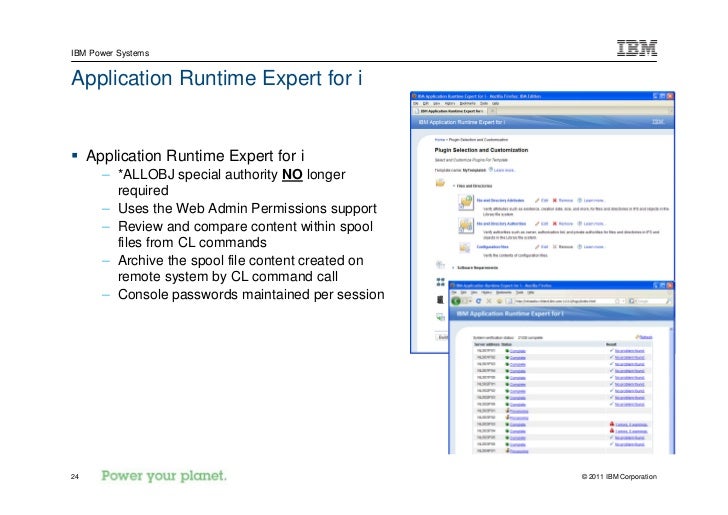Select IBM Application Runtime Expert browser tab
Image resolution: width=728 pixels, height=515 pixels.
[449, 111]
